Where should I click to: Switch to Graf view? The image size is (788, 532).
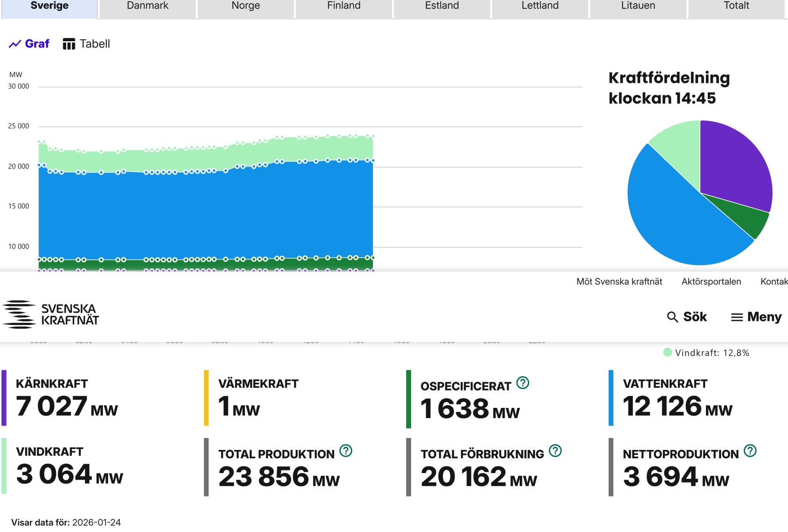[x=29, y=44]
